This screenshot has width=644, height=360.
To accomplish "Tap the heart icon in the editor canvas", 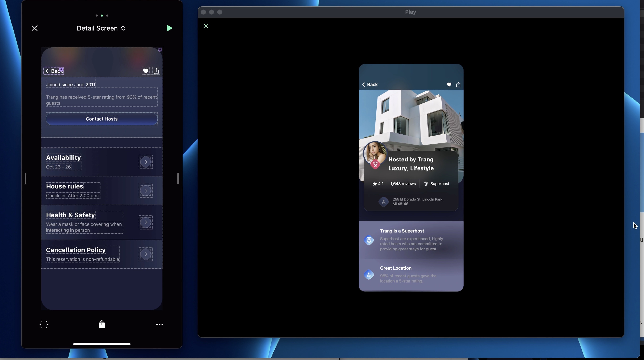I will 146,71.
